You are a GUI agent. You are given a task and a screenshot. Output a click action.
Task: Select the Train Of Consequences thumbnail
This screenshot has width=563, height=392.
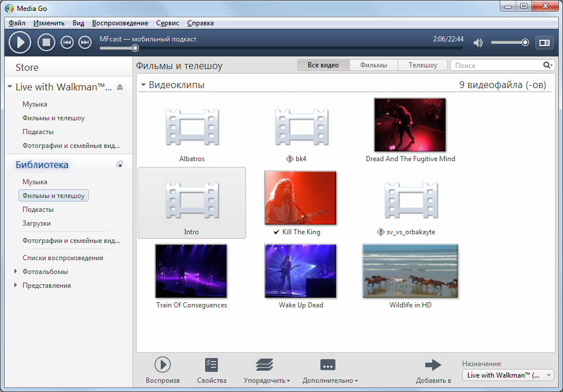[191, 271]
